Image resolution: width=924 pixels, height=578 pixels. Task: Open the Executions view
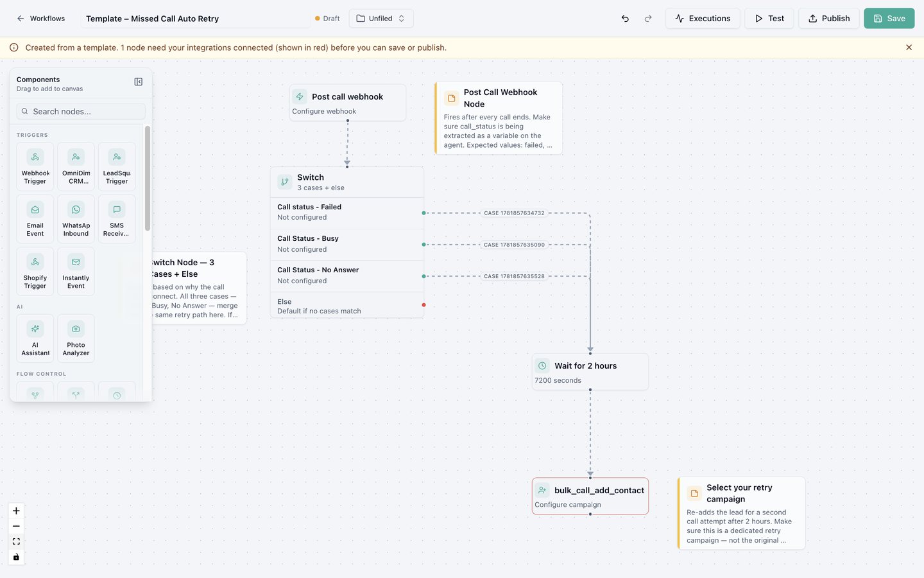pyautogui.click(x=703, y=19)
